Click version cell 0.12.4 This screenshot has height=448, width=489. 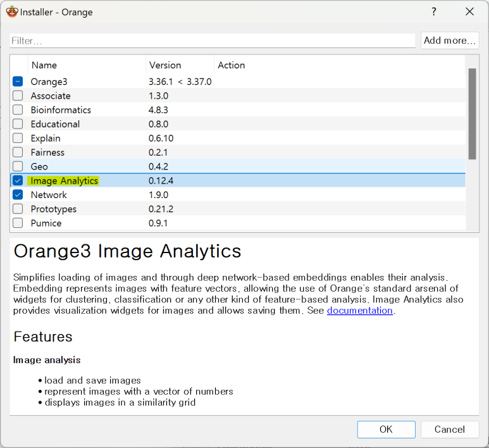tap(161, 180)
